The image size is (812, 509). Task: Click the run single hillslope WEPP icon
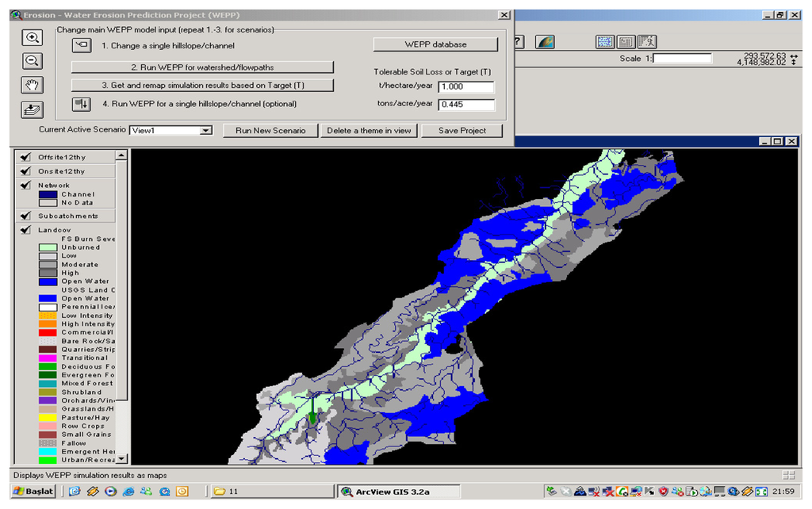click(x=82, y=104)
